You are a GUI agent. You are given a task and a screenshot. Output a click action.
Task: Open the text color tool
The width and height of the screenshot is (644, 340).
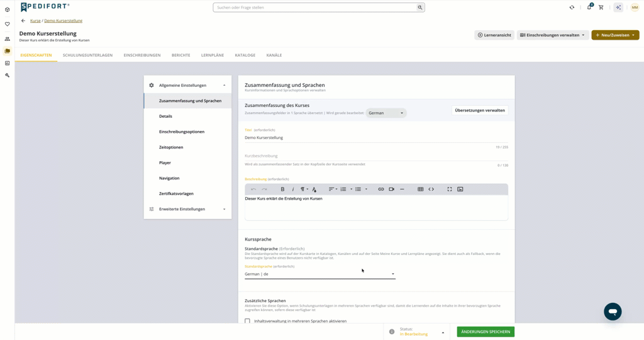(314, 189)
